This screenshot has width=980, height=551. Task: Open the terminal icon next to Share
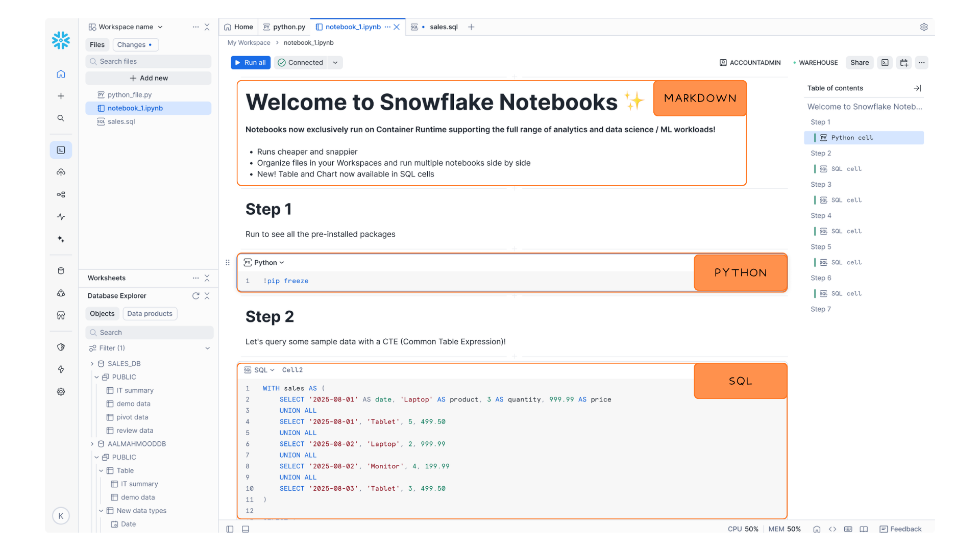[885, 63]
